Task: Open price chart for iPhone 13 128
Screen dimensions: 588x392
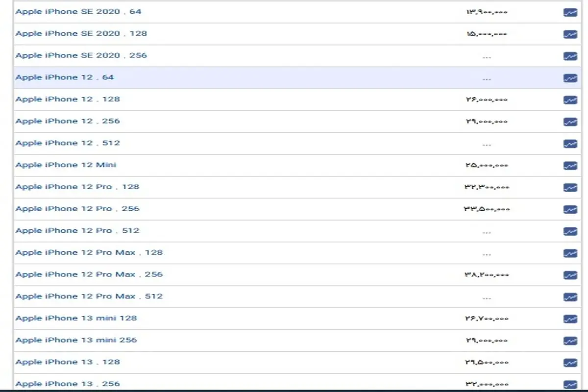Action: coord(570,363)
